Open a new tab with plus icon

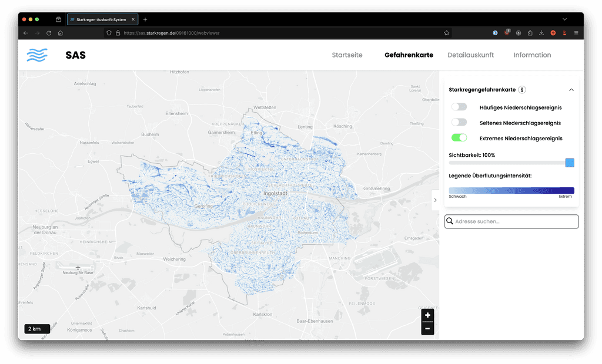tap(145, 19)
